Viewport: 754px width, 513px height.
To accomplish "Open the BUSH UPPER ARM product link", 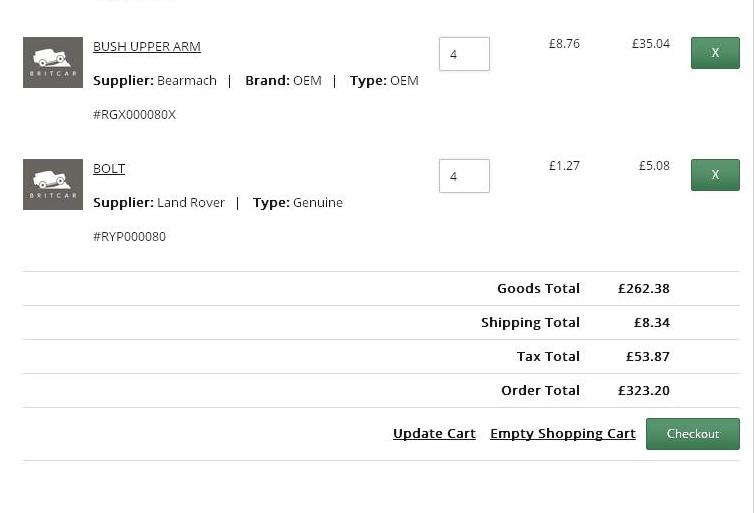I will [147, 47].
